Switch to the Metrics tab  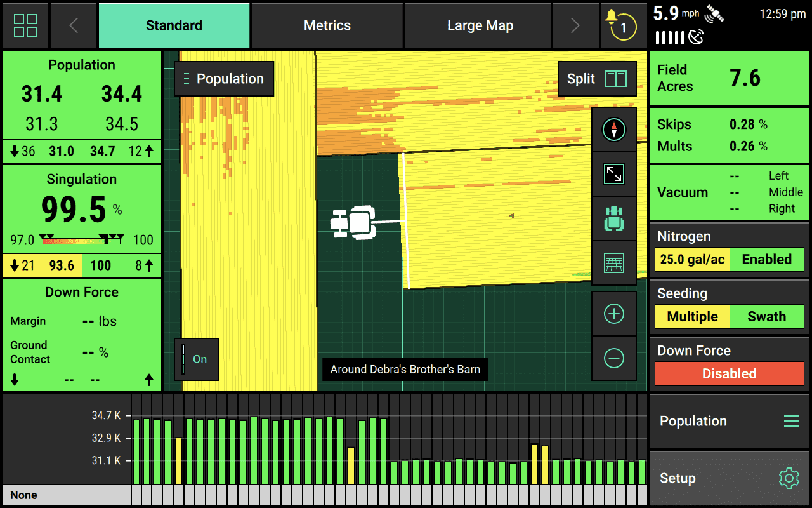[327, 25]
